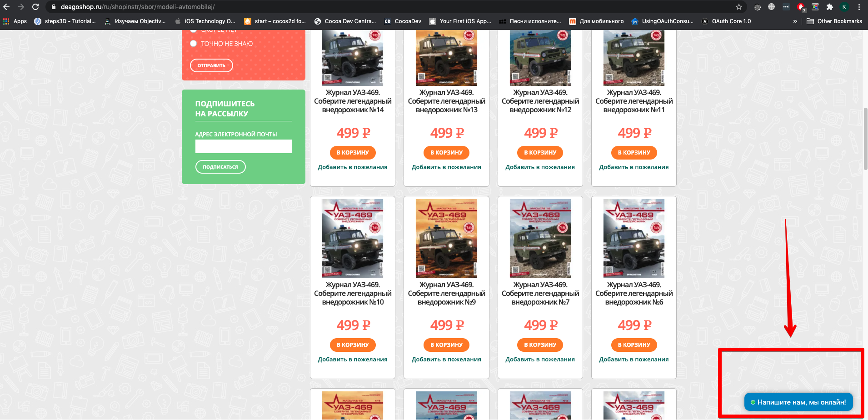
Task: Open the Chrome profile avatar K
Action: click(x=844, y=7)
